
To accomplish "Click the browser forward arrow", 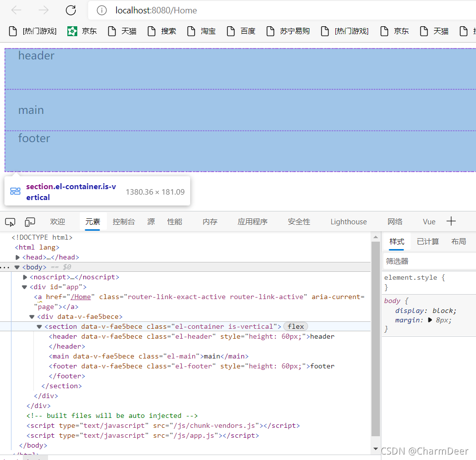I will 44,10.
